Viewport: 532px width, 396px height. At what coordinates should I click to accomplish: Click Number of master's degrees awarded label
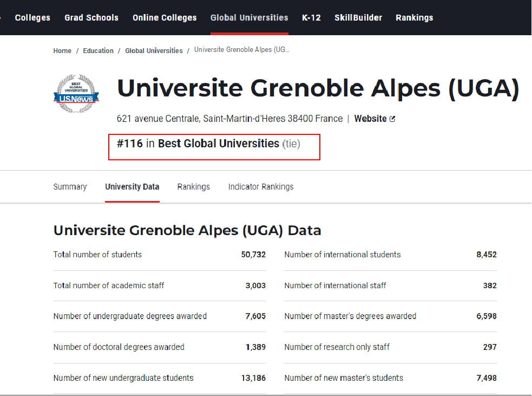point(351,316)
